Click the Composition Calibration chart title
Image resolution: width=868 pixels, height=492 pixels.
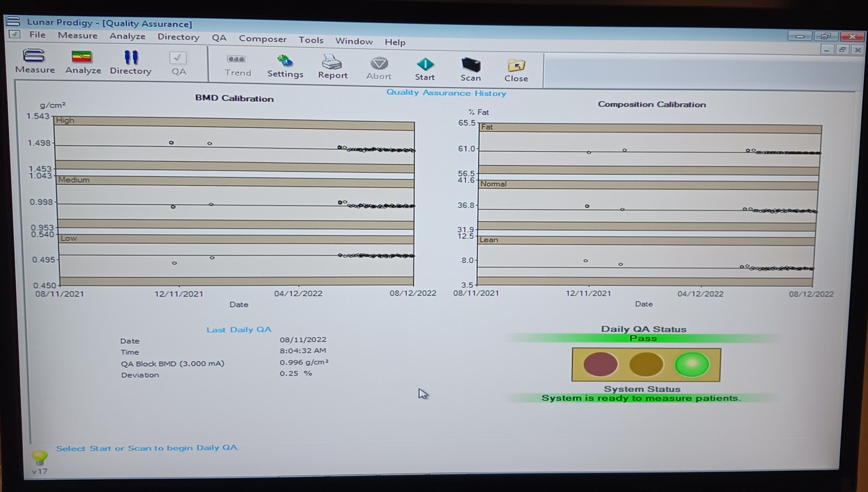click(x=652, y=104)
